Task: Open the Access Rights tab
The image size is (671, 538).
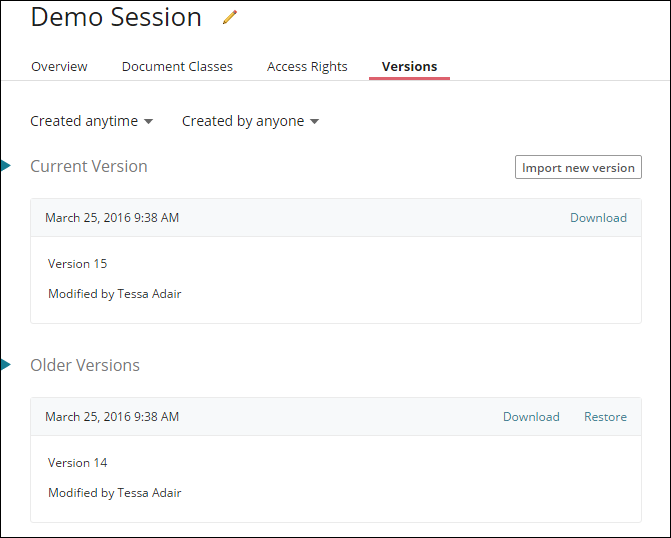Action: coord(307,67)
